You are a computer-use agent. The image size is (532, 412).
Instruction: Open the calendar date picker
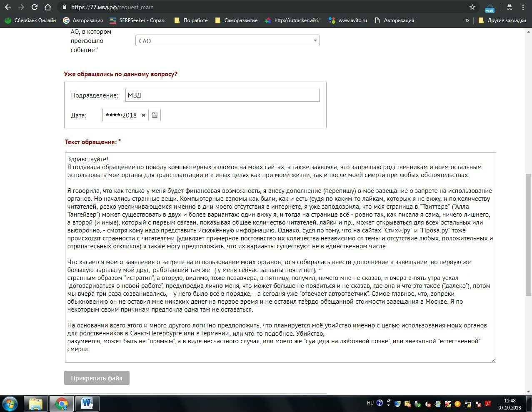click(x=155, y=115)
